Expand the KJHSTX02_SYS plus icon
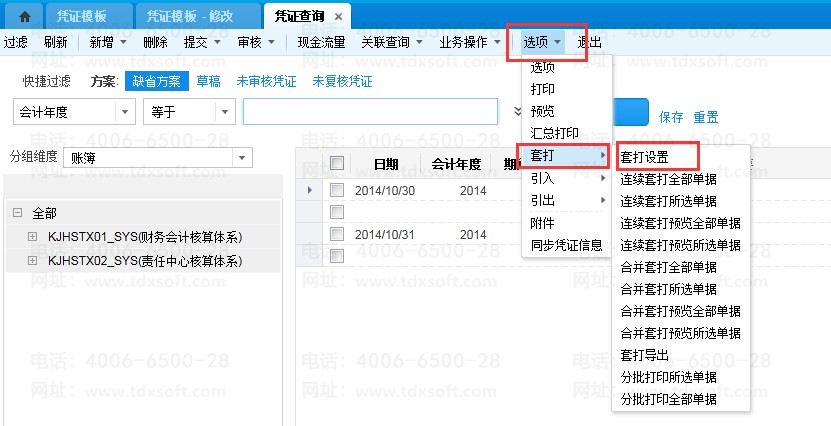The height and width of the screenshot is (426, 831). click(x=32, y=261)
